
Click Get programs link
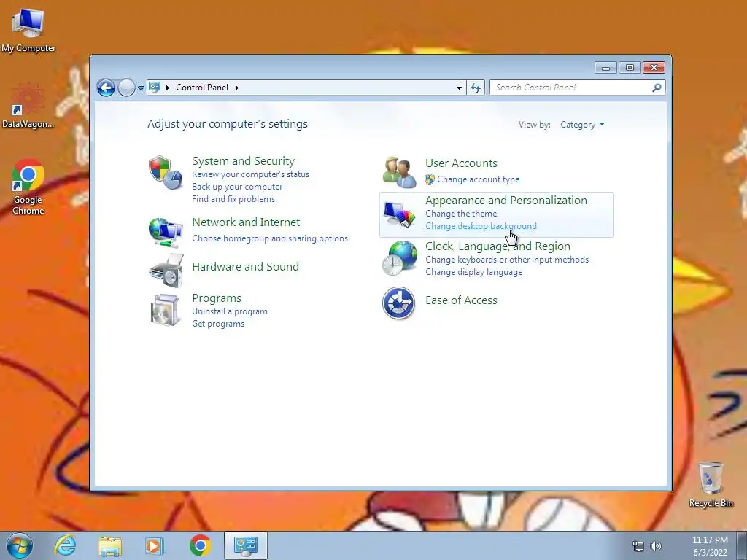click(218, 324)
